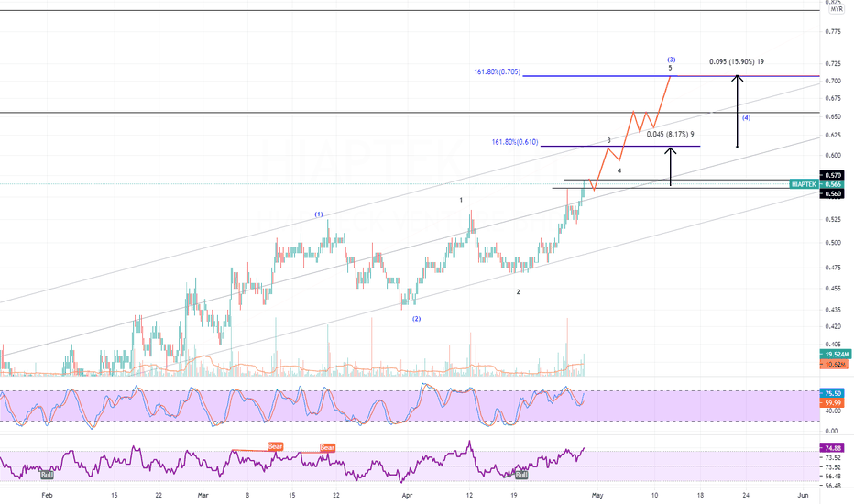Select the blue (2) wave label

[x=416, y=319]
